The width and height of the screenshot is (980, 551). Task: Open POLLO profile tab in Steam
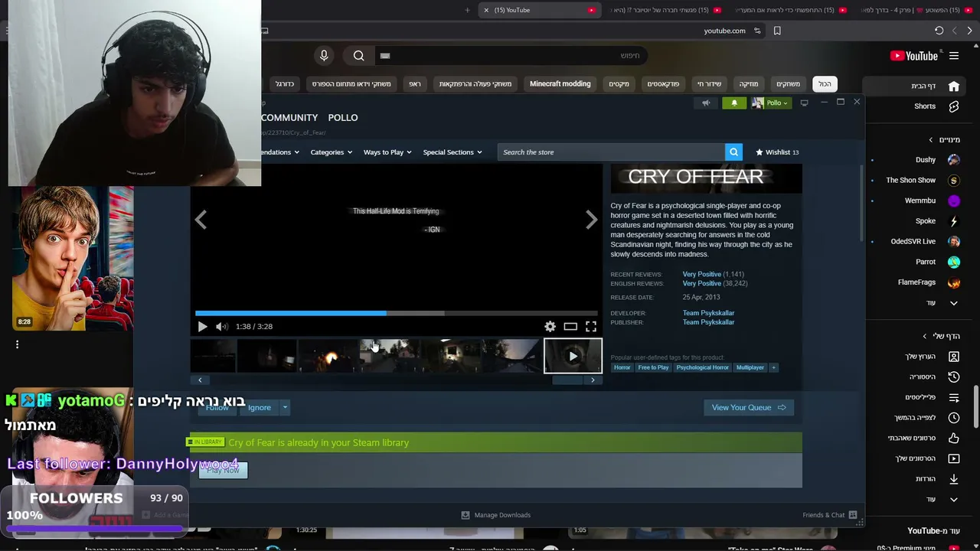pyautogui.click(x=343, y=118)
